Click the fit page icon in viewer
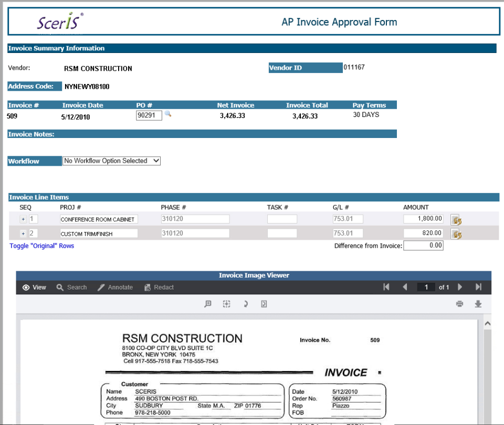Image resolution: width=504 pixels, height=425 pixels. tap(264, 304)
